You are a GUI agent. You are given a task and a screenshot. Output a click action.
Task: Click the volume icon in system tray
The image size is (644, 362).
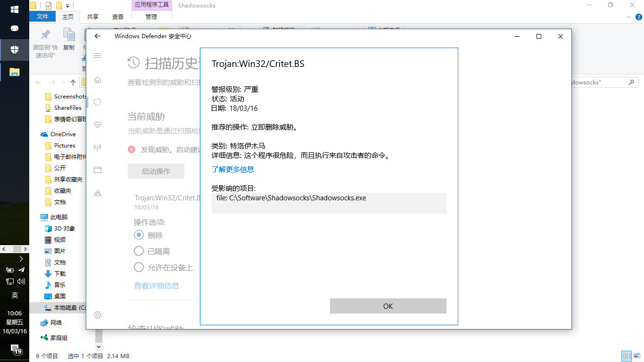coord(21,281)
